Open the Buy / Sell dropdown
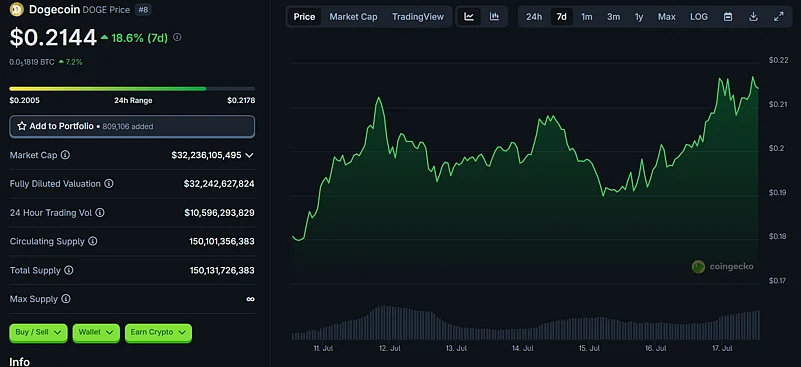801x367 pixels. pyautogui.click(x=38, y=332)
